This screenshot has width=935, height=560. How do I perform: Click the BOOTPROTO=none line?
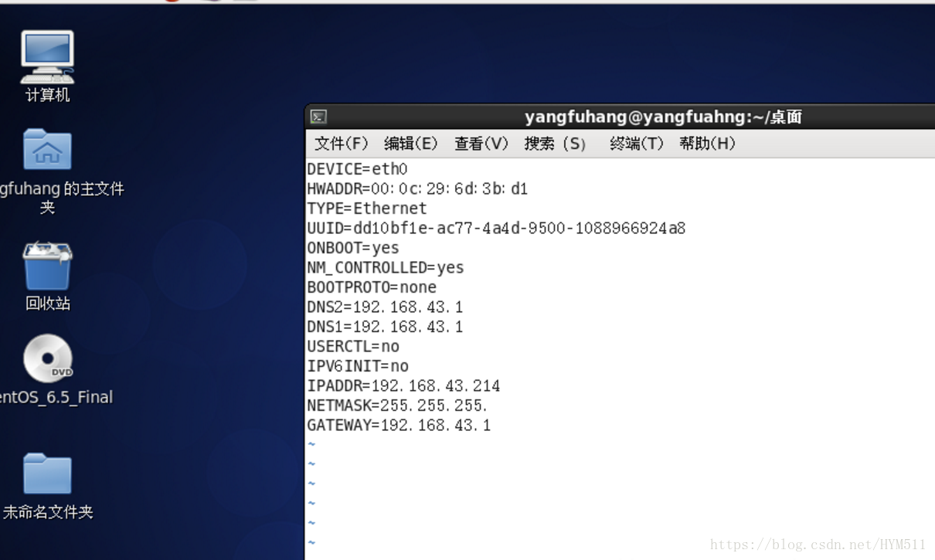tap(372, 287)
